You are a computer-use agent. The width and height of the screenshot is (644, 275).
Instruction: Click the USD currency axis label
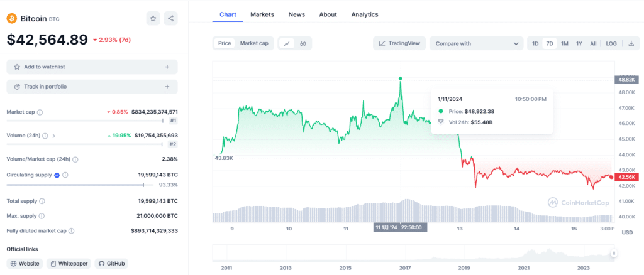[627, 232]
